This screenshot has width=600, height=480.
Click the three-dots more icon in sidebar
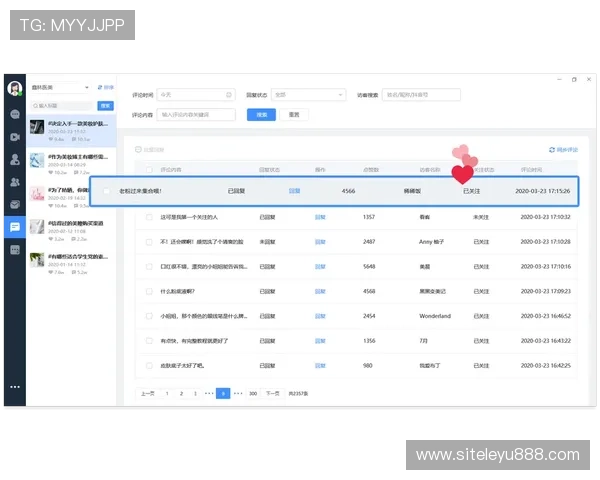pyautogui.click(x=15, y=386)
